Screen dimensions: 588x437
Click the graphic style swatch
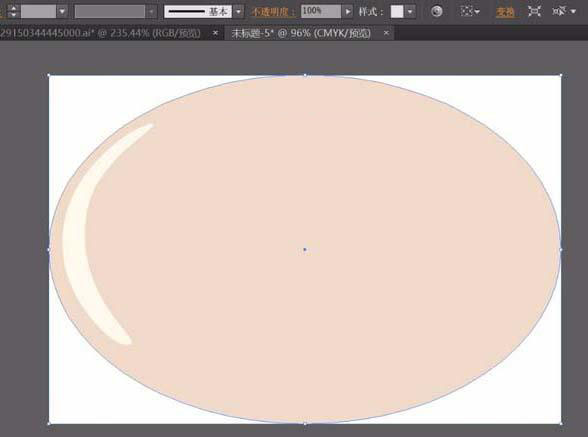coord(397,12)
